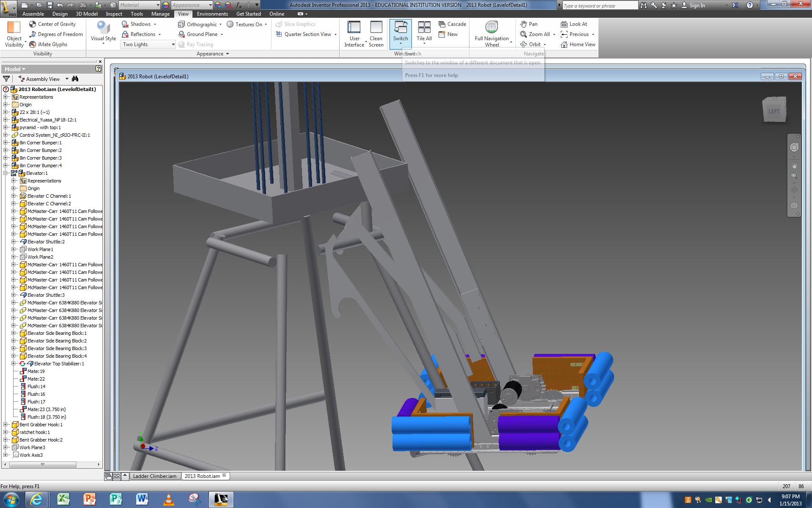Click the Switch windows button
Viewport: 812px width, 508px height.
click(401, 33)
